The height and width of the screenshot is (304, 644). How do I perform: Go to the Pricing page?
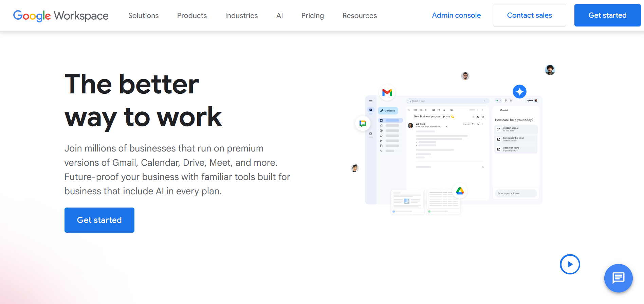[x=312, y=16]
